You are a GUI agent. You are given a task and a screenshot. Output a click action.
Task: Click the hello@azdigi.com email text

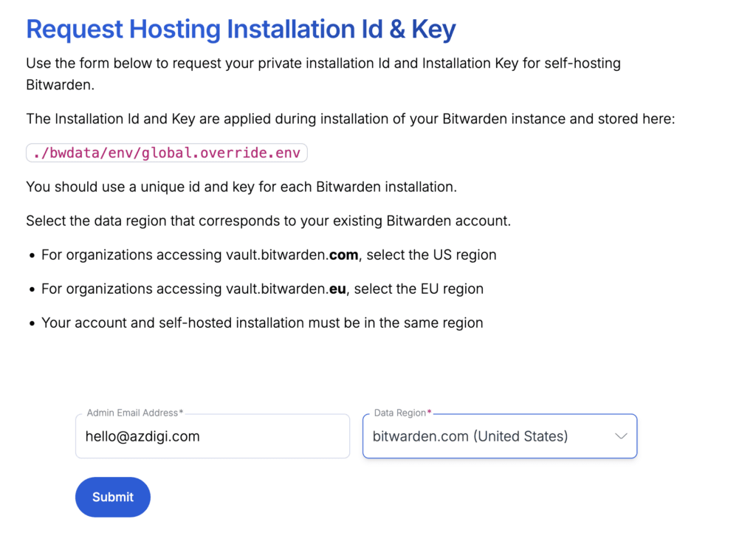(x=142, y=436)
